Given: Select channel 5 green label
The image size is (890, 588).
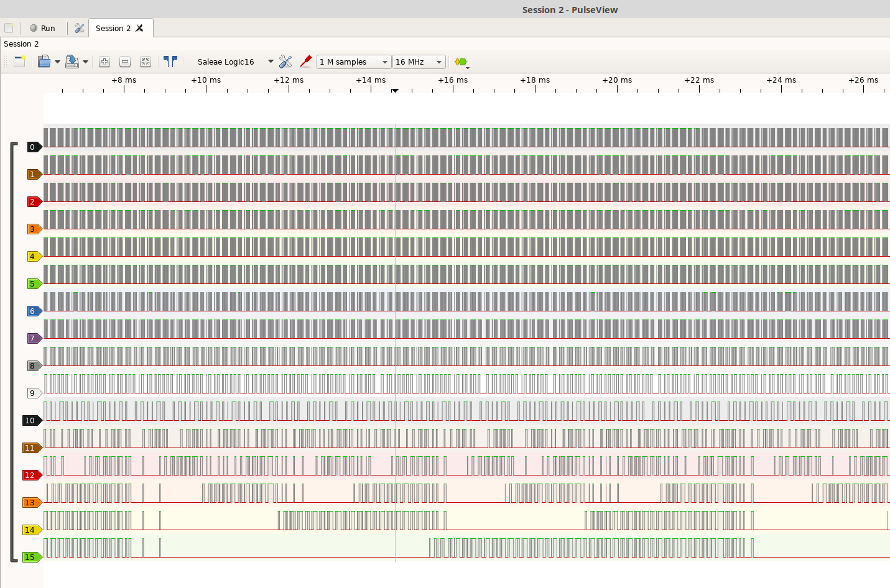Looking at the screenshot, I should (35, 284).
